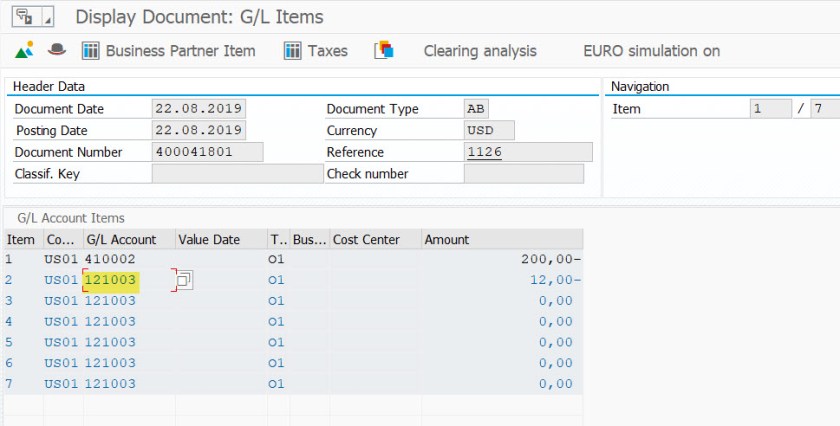Image resolution: width=840 pixels, height=426 pixels.
Task: Click the Amount column header
Action: (447, 240)
